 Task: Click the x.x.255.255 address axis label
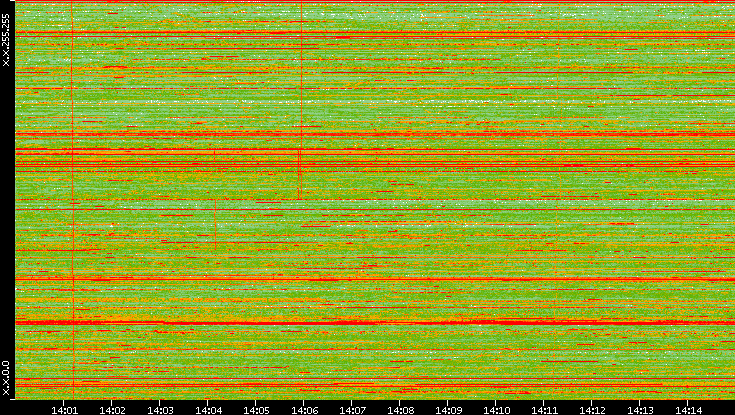click(x=6, y=40)
